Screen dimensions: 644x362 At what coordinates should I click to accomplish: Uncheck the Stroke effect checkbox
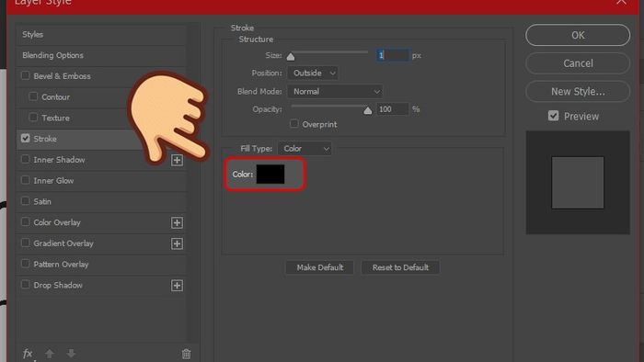(x=26, y=138)
